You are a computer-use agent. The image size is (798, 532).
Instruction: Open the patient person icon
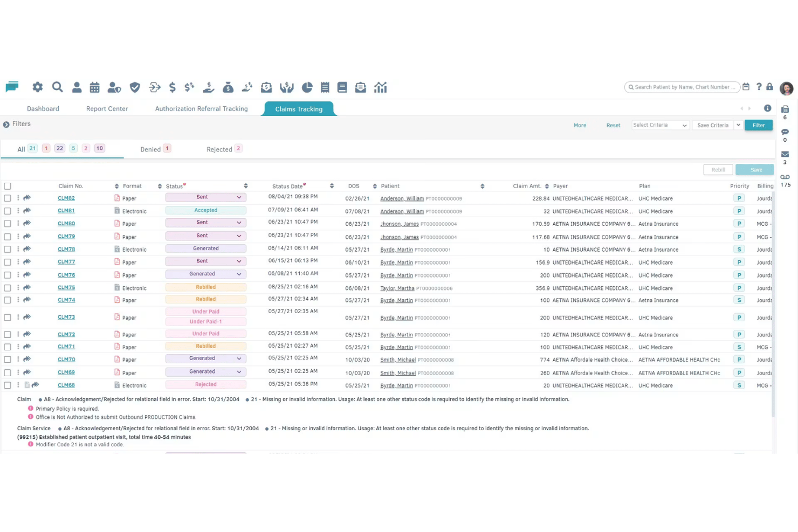click(x=77, y=87)
